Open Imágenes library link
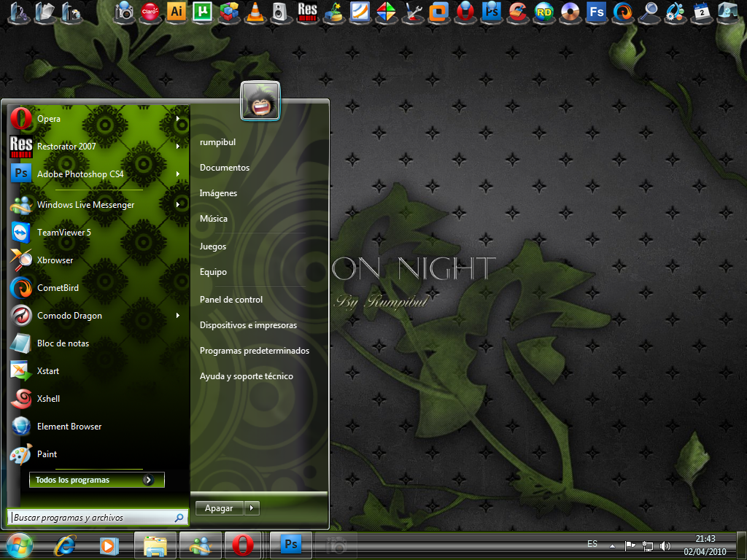Image resolution: width=747 pixels, height=560 pixels. coord(218,192)
